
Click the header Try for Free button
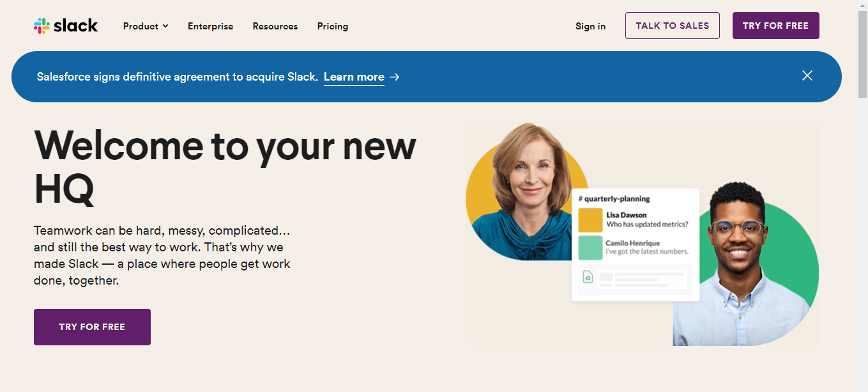[775, 26]
